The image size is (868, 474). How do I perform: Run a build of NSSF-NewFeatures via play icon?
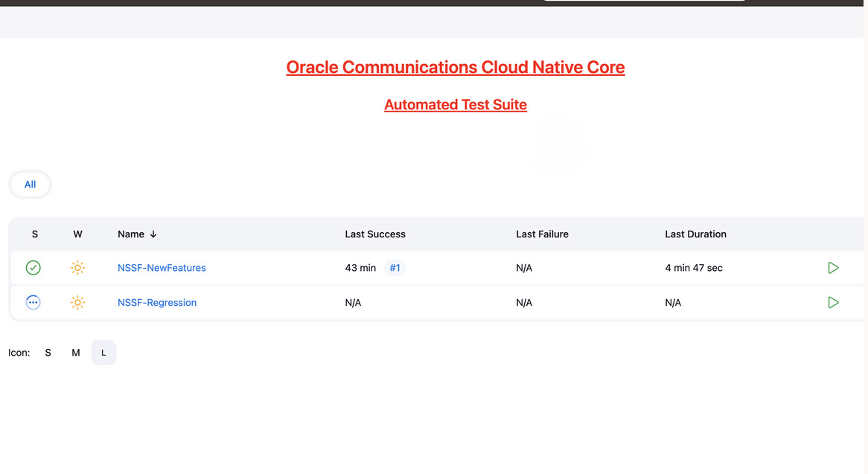[833, 268]
